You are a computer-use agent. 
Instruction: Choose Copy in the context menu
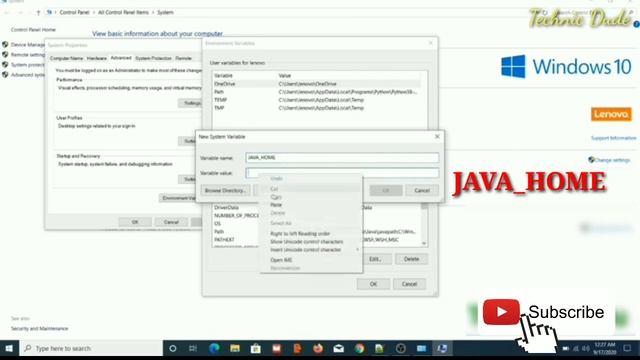(x=276, y=197)
